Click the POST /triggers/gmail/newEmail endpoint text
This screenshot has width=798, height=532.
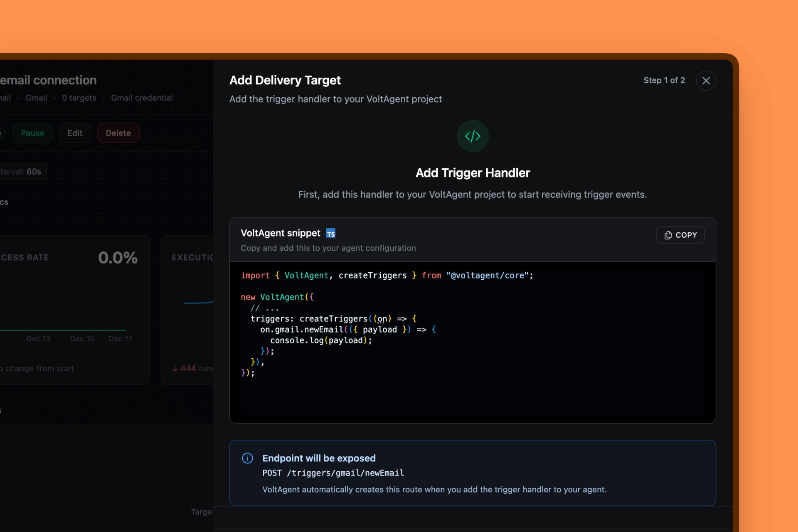point(333,473)
